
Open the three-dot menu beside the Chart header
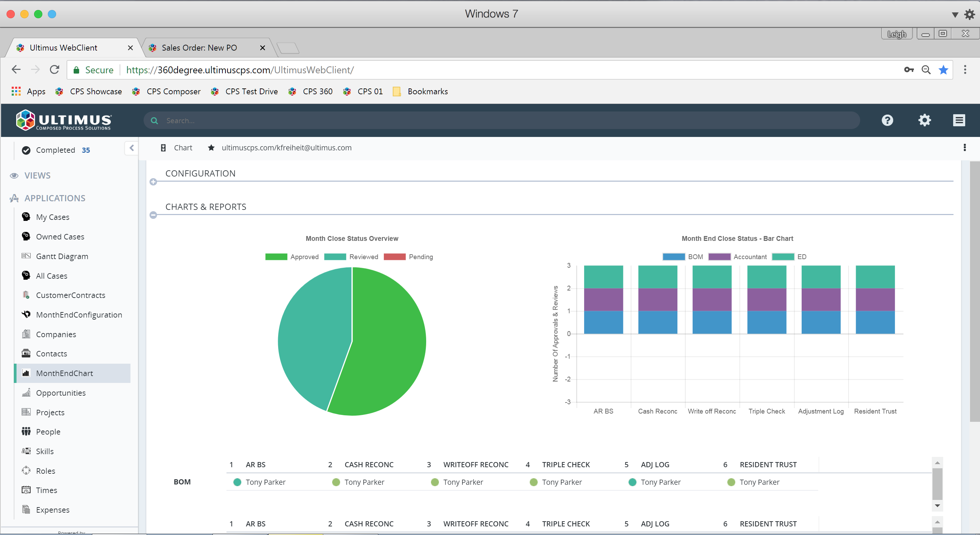[965, 148]
